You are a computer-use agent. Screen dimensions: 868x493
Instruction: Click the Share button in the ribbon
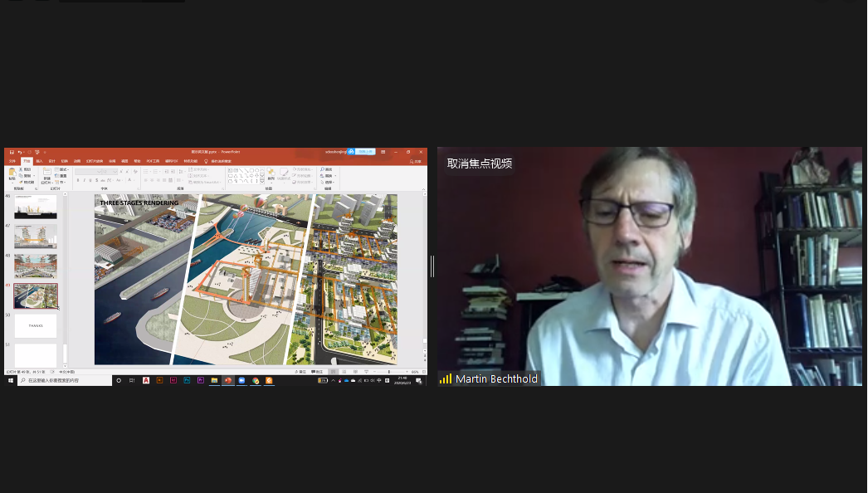(416, 161)
